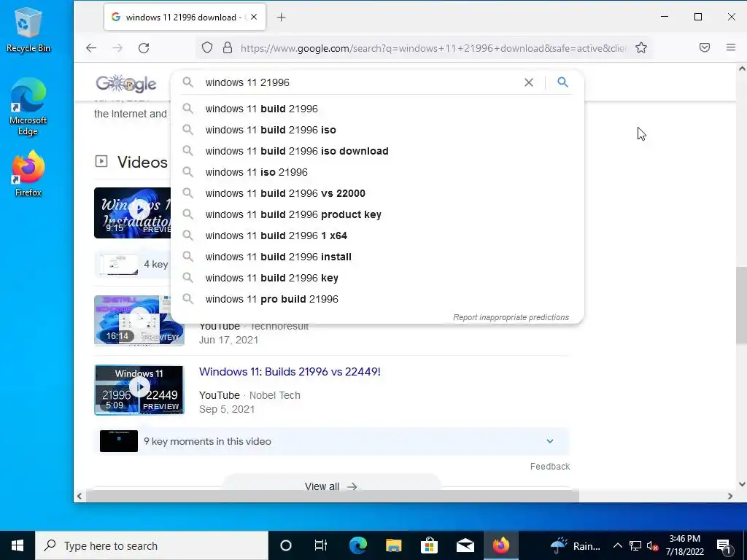Select the Microsoft Edge desktop shortcut
Image resolution: width=747 pixels, height=560 pixels.
point(28,107)
